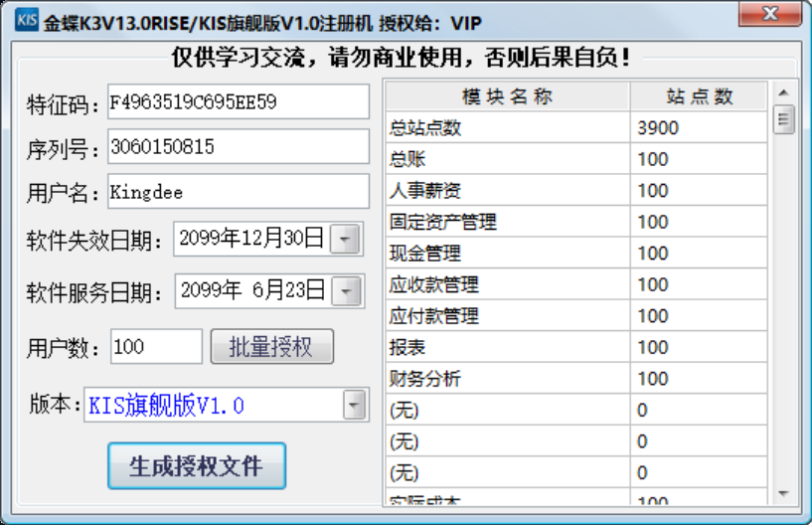Image resolution: width=812 pixels, height=525 pixels.
Task: Select the 固定资产管理 module row
Action: tap(575, 222)
